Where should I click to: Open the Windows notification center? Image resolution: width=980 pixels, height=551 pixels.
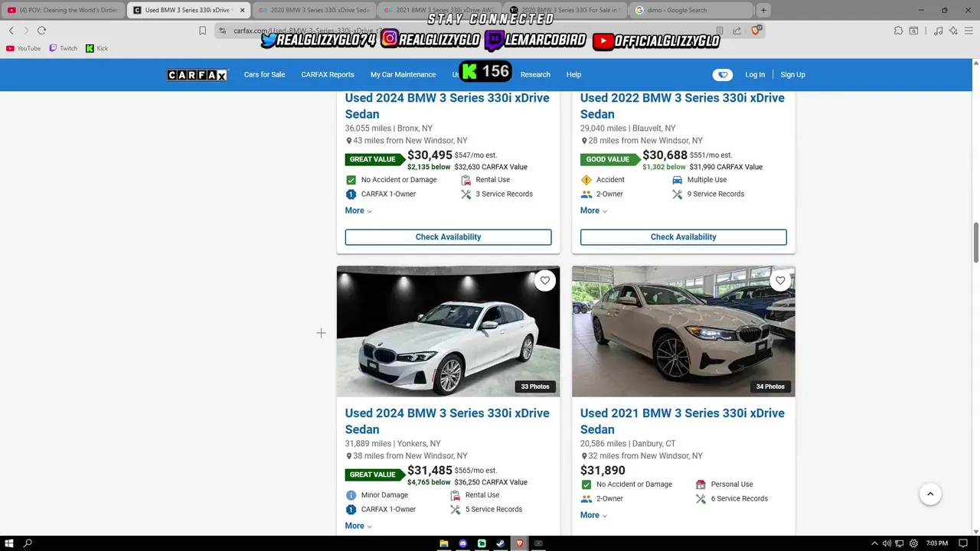click(963, 543)
